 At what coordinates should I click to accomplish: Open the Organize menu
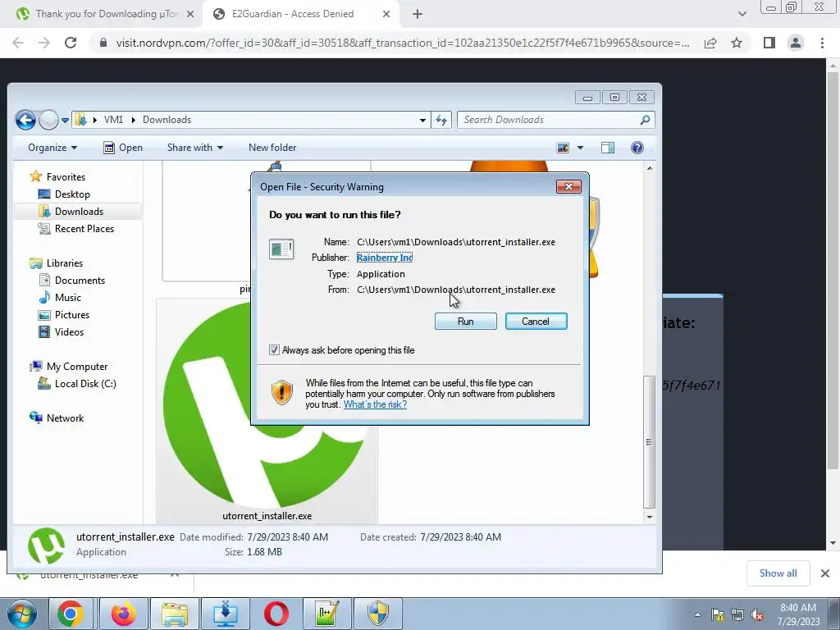point(52,148)
